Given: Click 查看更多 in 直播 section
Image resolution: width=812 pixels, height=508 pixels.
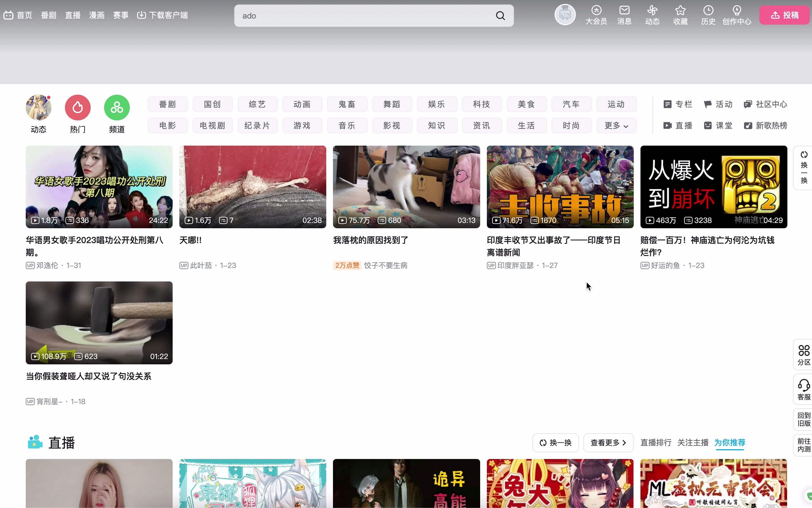Looking at the screenshot, I should 608,443.
